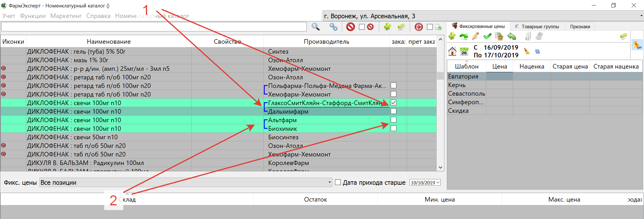The image size is (644, 219).
Task: Uncheck the ГлаксоСмитКляйн row order checkbox
Action: pyautogui.click(x=394, y=103)
